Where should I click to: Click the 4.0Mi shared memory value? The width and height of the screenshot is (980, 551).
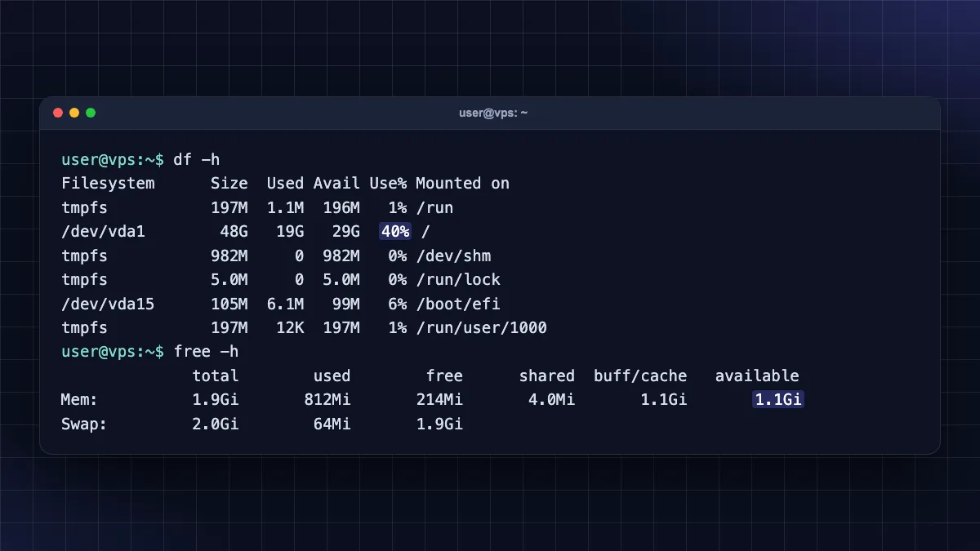click(552, 400)
